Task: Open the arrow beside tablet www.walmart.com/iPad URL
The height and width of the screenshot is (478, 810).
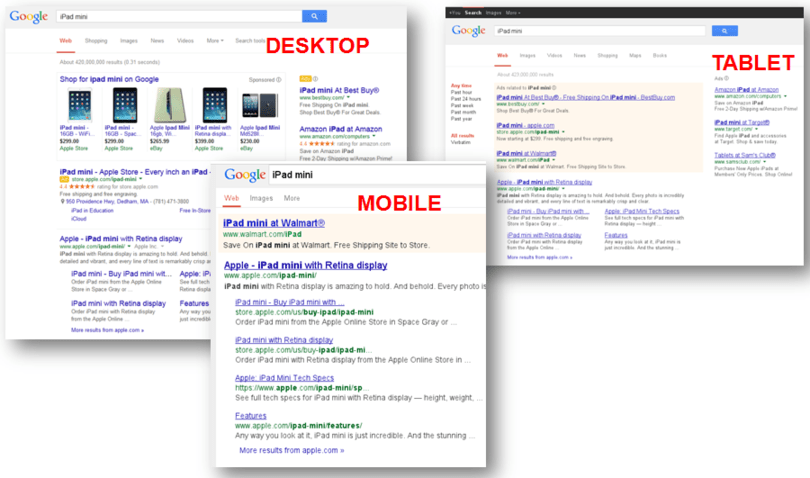Action: point(554,160)
